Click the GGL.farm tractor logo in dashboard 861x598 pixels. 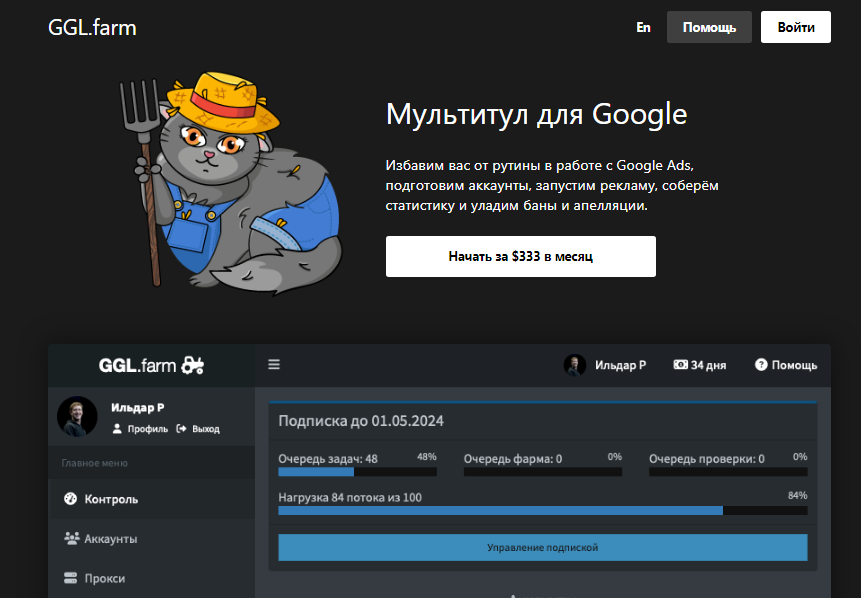pos(151,365)
